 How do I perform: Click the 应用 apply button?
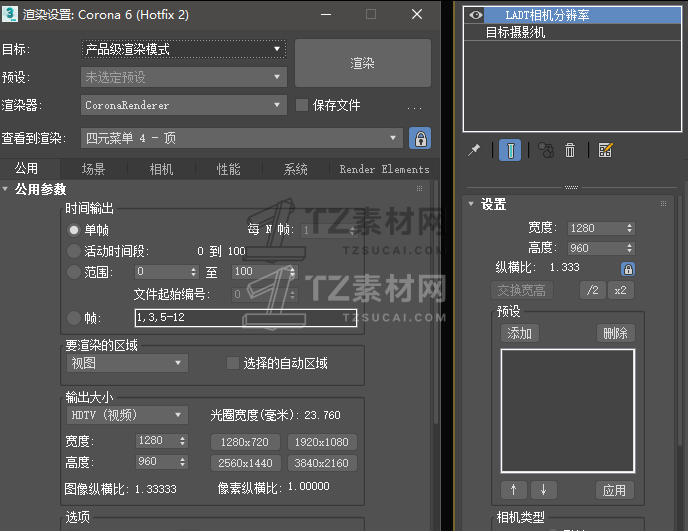click(614, 490)
